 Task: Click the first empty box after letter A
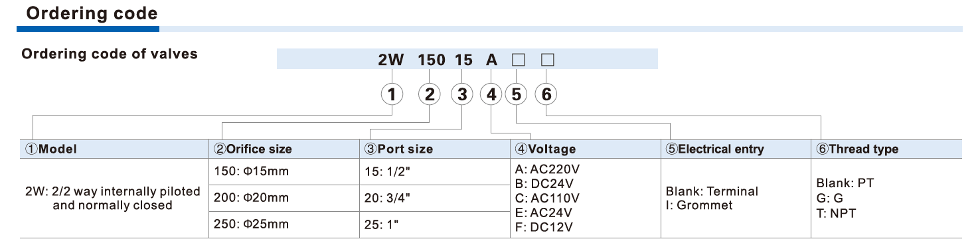(518, 60)
